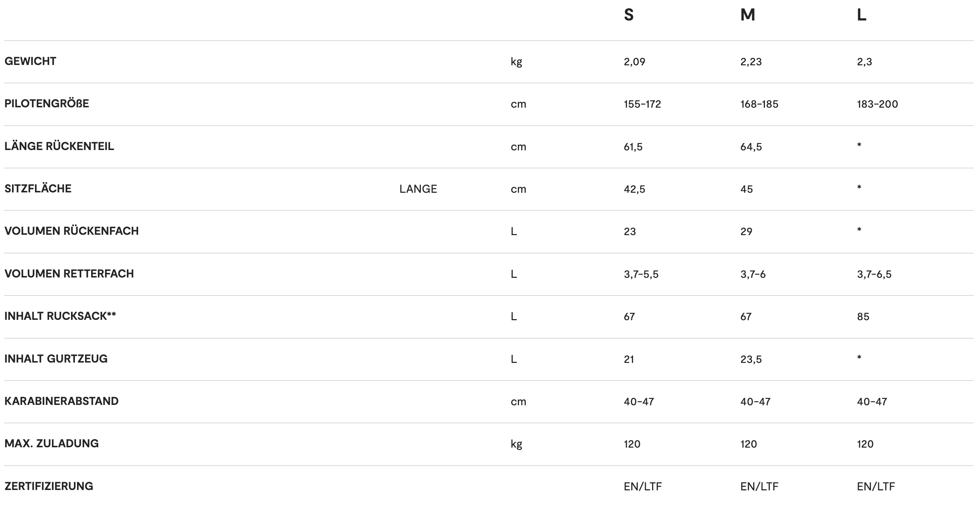Viewport: 980px width, 514px height.
Task: Click the VOLUMEN RÜCKENFACH row label
Action: click(x=71, y=231)
